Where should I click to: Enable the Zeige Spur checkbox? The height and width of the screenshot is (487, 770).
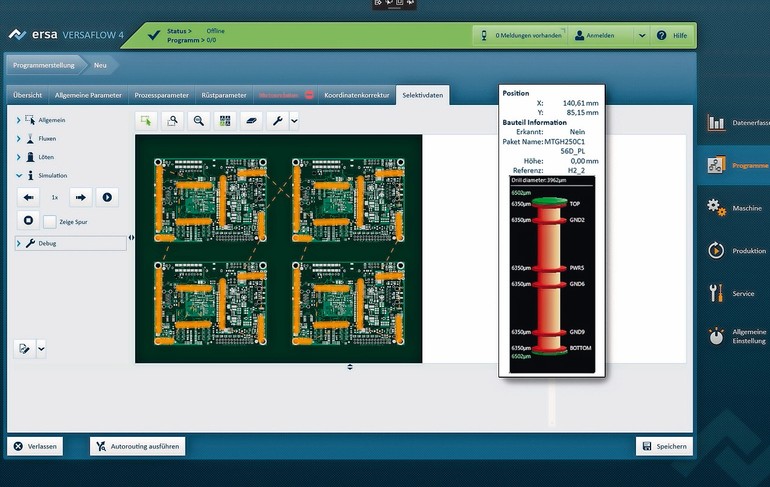click(50, 221)
